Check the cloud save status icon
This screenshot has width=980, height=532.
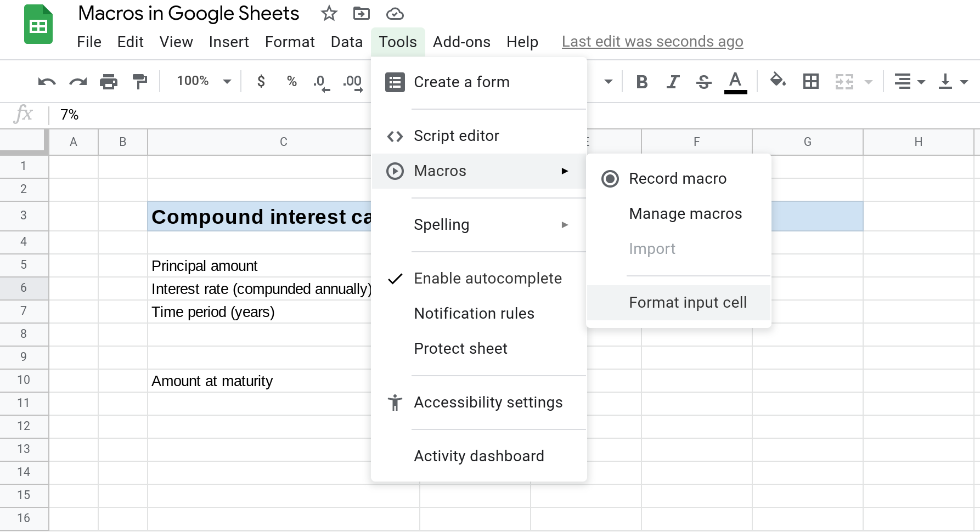tap(395, 14)
